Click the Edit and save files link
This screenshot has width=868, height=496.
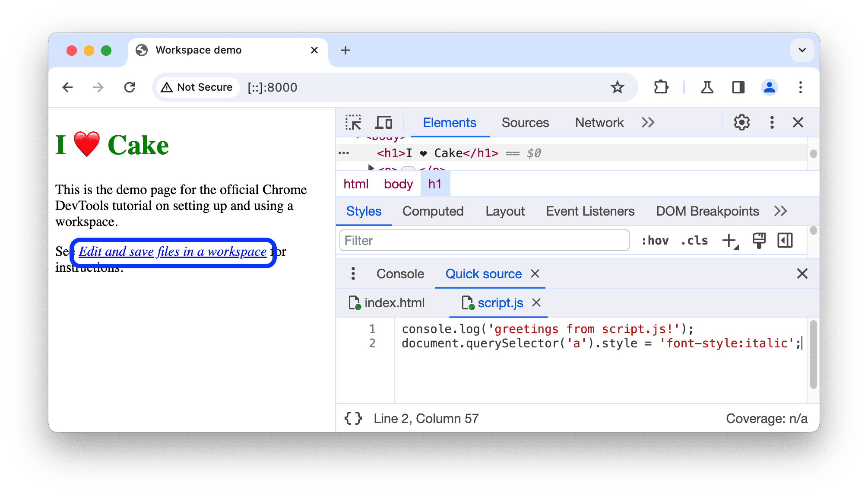tap(172, 251)
